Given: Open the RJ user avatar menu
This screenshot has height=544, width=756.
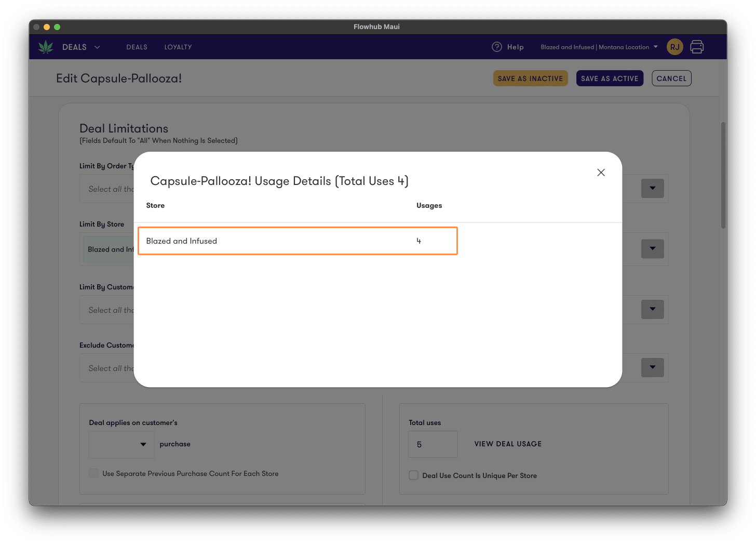Looking at the screenshot, I should 674,47.
